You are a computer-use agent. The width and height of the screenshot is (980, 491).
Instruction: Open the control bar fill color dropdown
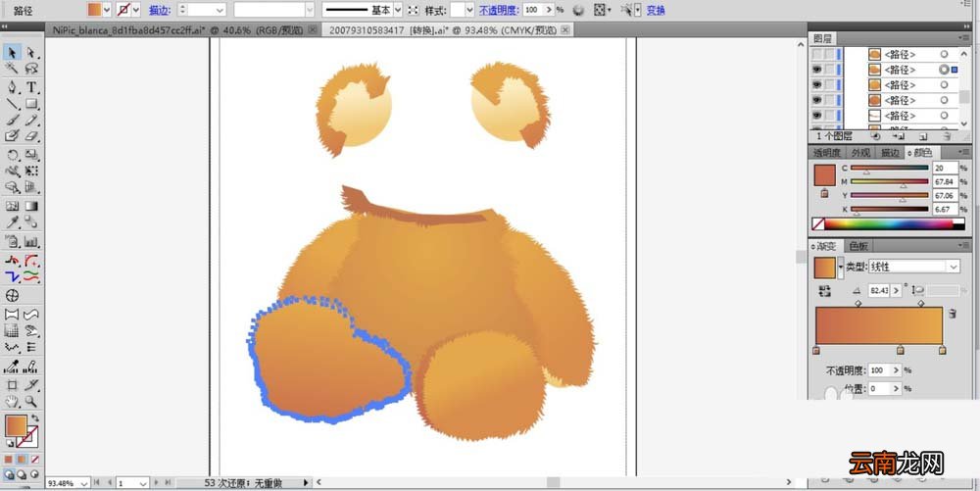point(106,10)
